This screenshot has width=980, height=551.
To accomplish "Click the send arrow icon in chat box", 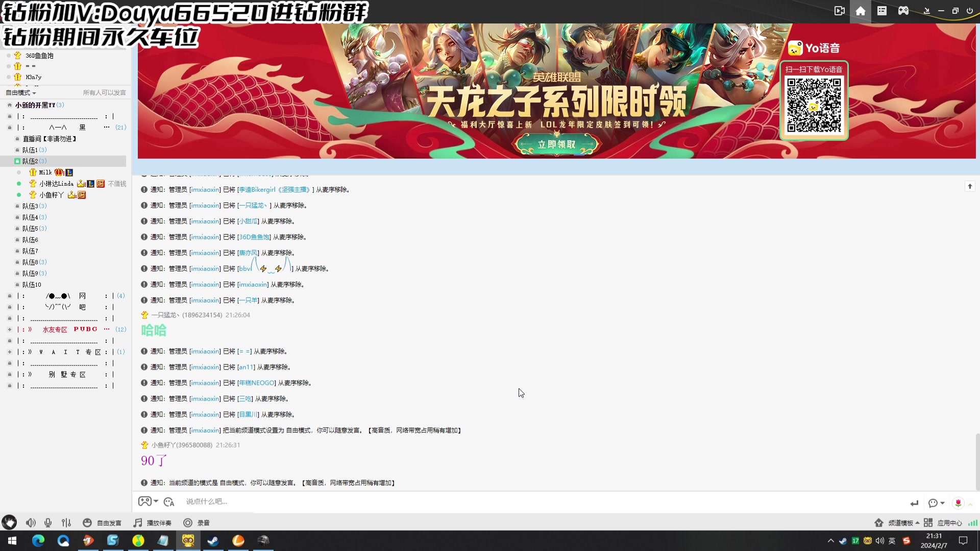I will (914, 503).
